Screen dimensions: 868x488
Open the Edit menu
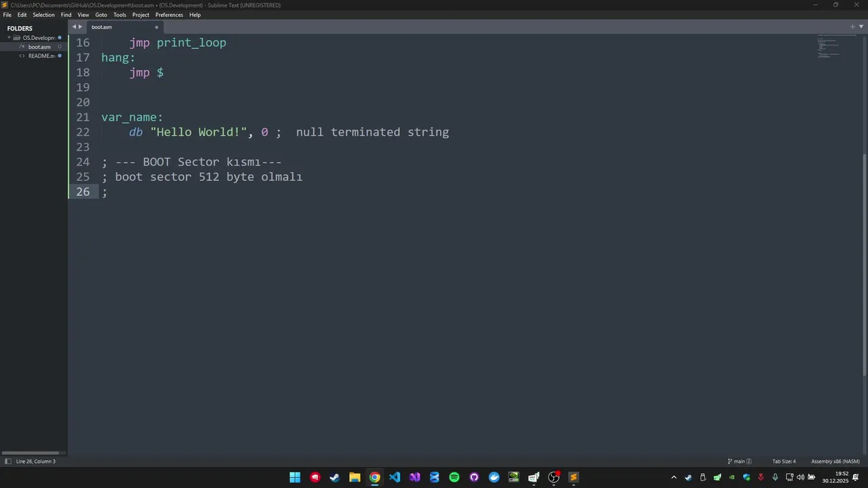point(22,15)
